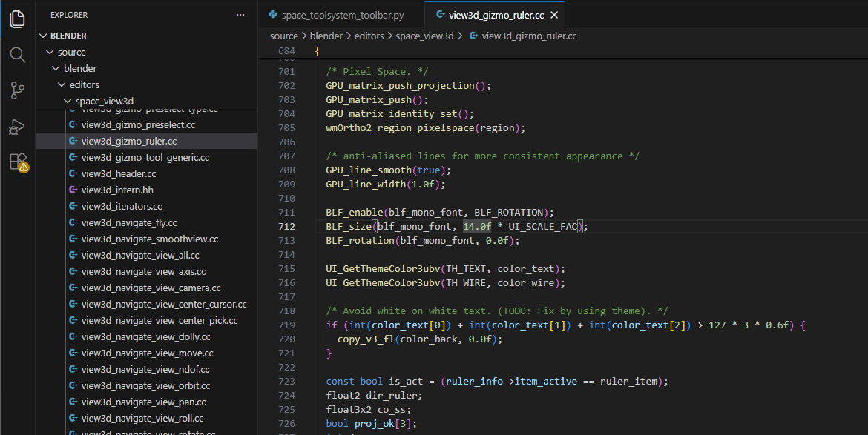
Task: Open Explorer more actions ellipsis menu
Action: coord(240,15)
